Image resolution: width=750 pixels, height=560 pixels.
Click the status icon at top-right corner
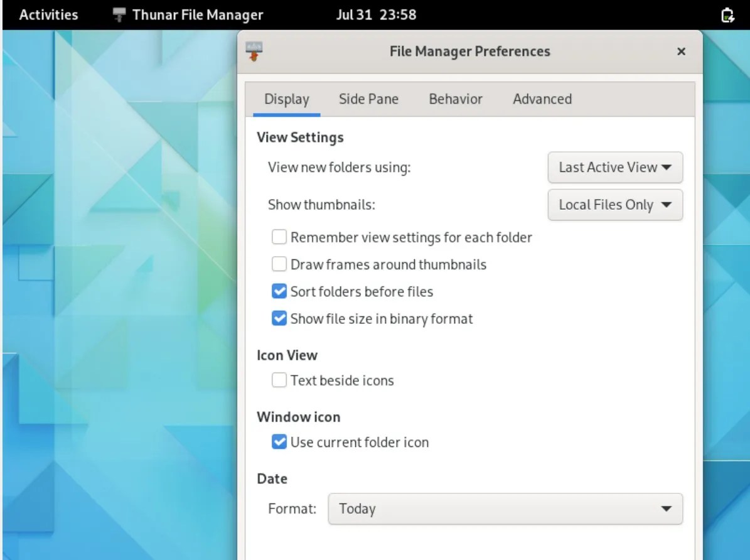(x=727, y=14)
